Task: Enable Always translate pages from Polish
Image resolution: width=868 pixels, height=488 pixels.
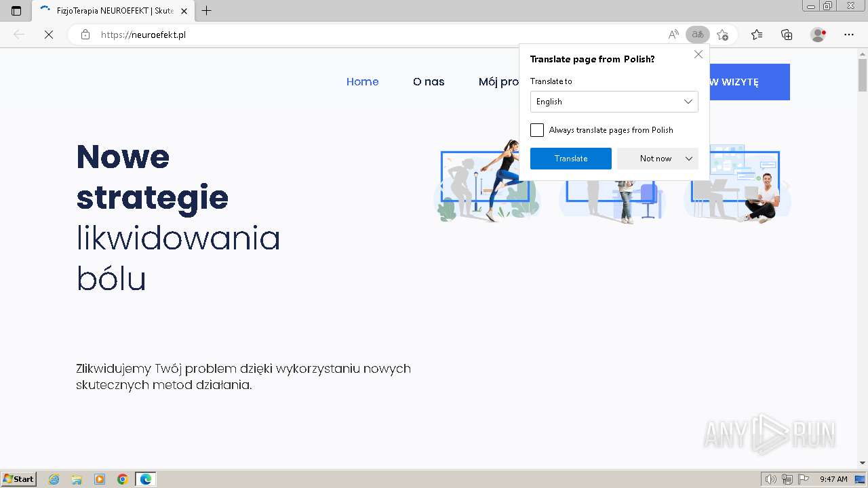Action: (x=537, y=130)
